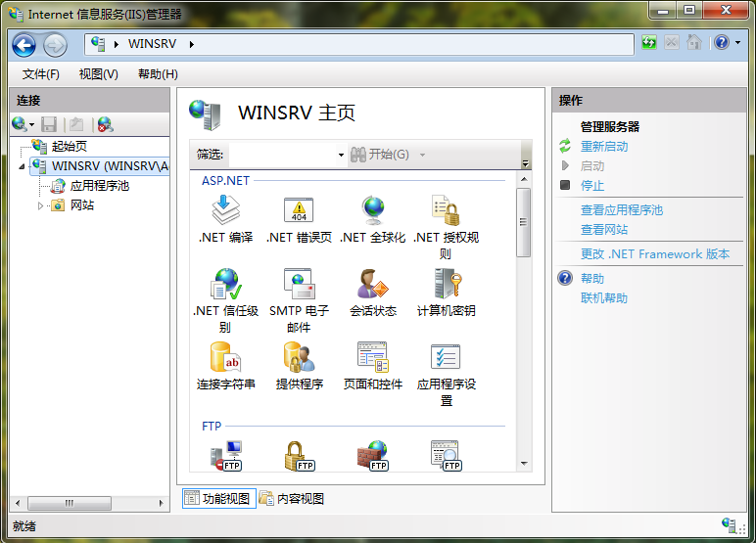The image size is (756, 543).
Task: Click the 联机帮助 link
Action: pyautogui.click(x=604, y=298)
